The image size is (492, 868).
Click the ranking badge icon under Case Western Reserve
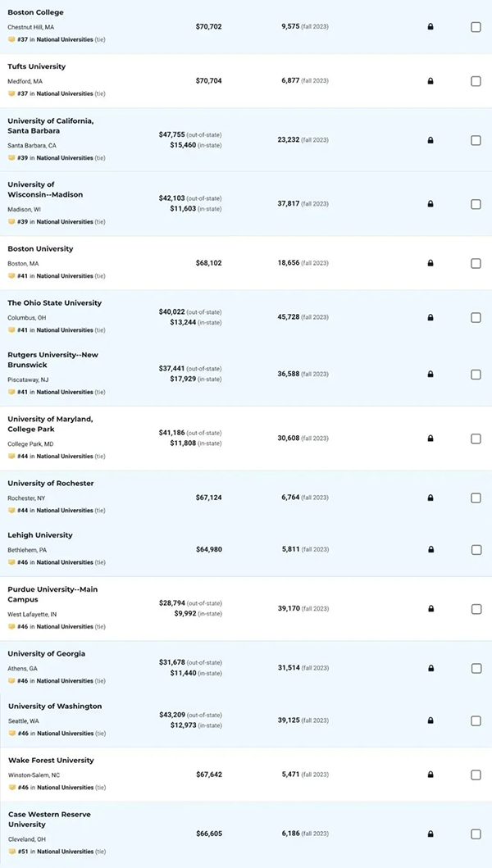(11, 852)
